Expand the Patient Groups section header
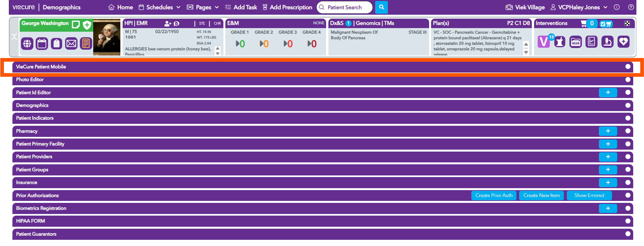Image resolution: width=644 pixels, height=246 pixels. [x=322, y=170]
